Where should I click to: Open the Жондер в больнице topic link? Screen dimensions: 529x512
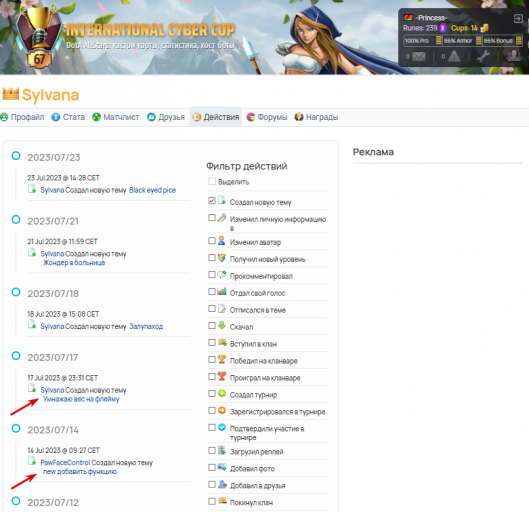pos(74,263)
